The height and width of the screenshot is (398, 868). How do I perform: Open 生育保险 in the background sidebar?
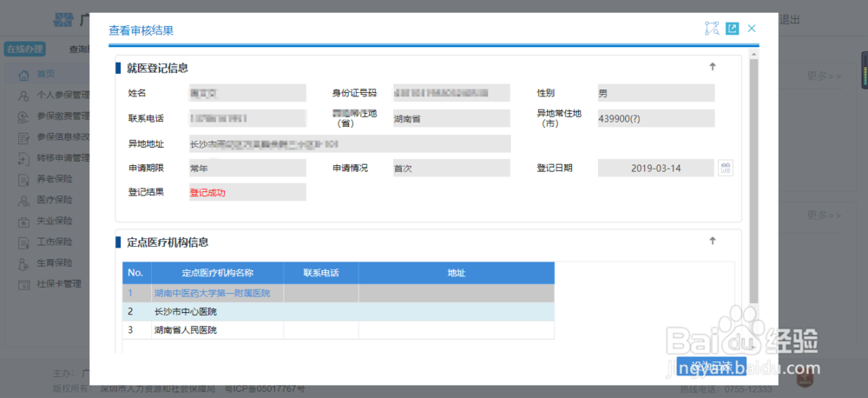pyautogui.click(x=54, y=262)
